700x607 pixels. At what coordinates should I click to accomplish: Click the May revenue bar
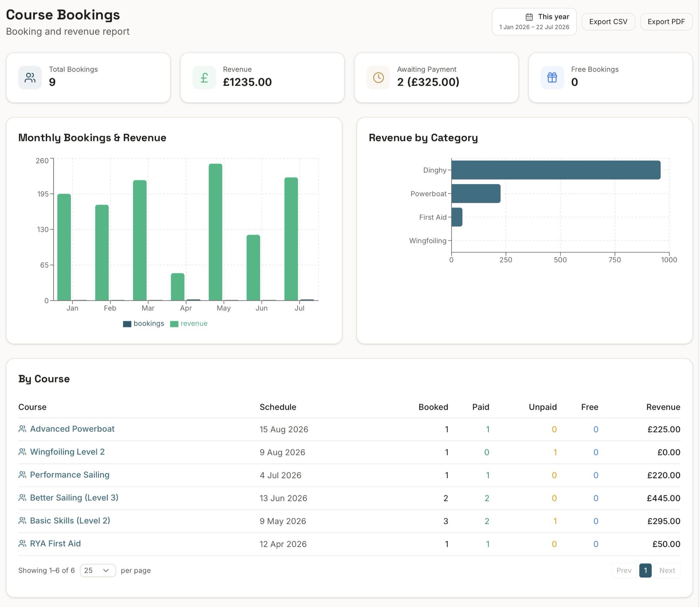(x=216, y=232)
